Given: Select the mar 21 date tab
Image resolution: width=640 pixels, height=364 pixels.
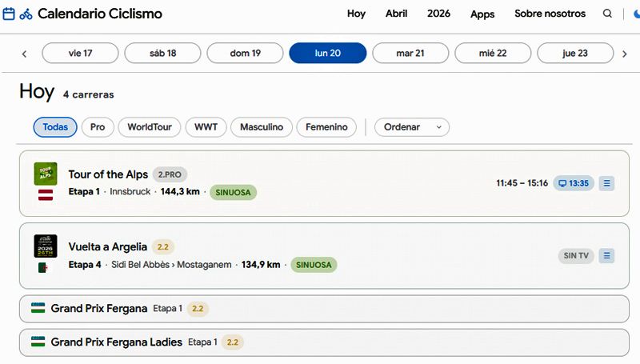Looking at the screenshot, I should click(410, 54).
